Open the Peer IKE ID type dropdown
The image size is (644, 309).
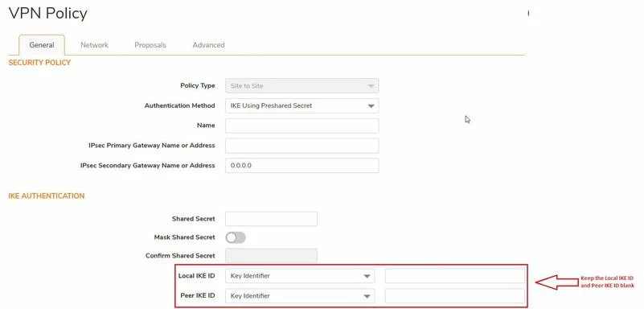(300, 296)
